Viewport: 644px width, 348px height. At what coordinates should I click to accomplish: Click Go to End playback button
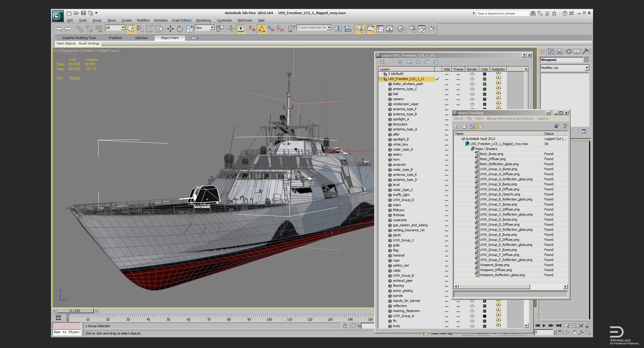[558, 325]
